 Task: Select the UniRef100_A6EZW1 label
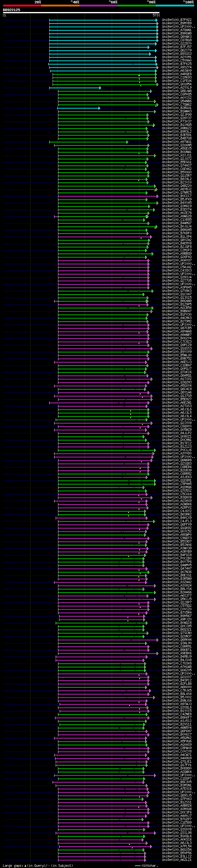click(177, 402)
